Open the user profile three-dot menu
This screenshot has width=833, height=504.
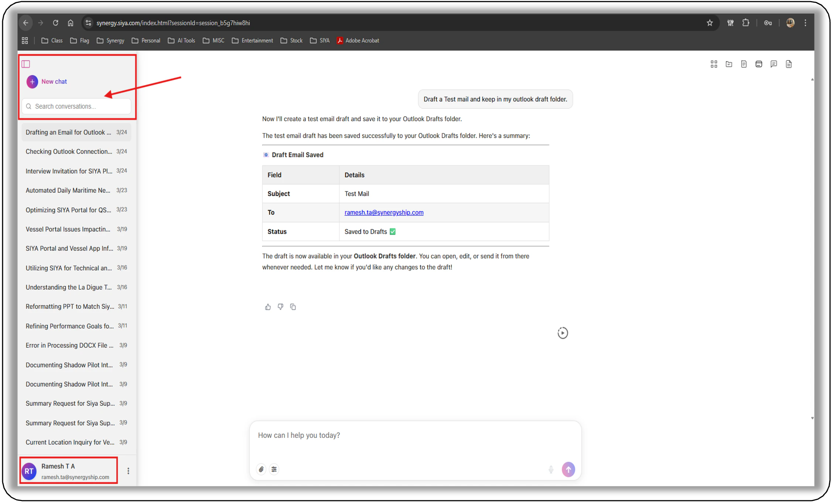(128, 471)
